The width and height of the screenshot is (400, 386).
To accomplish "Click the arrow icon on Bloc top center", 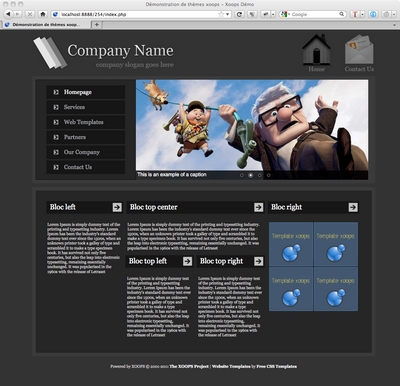I will click(258, 207).
